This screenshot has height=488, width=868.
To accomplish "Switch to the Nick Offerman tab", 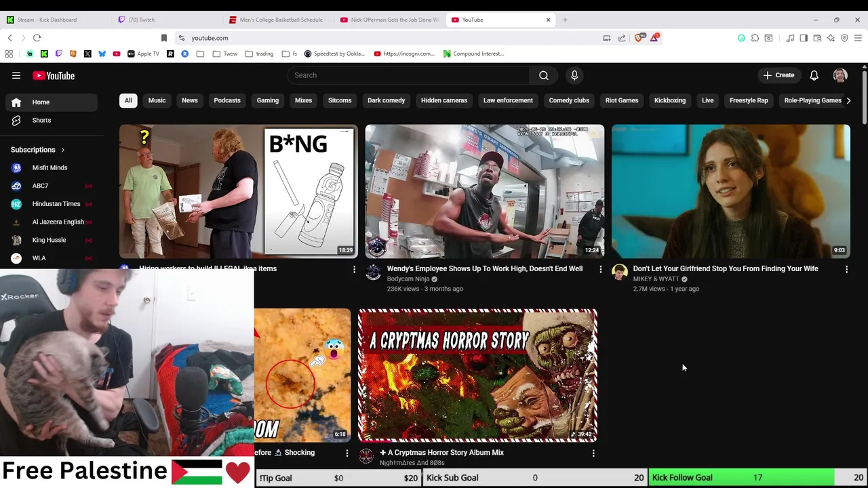I will pyautogui.click(x=391, y=20).
